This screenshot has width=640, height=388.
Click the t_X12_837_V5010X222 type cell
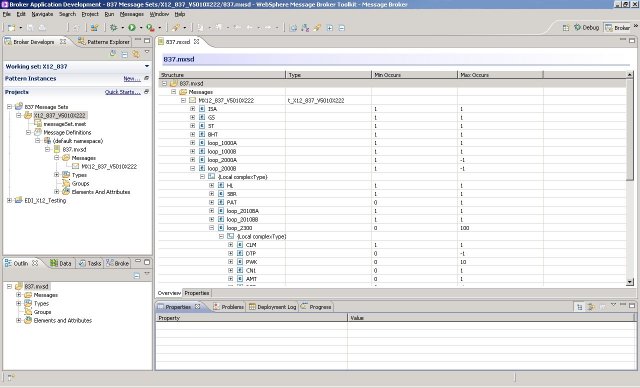316,100
